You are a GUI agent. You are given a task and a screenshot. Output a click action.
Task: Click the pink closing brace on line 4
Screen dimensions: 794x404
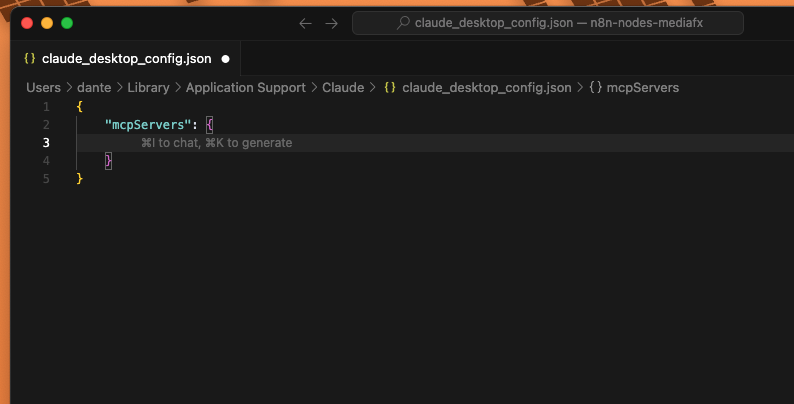point(108,160)
